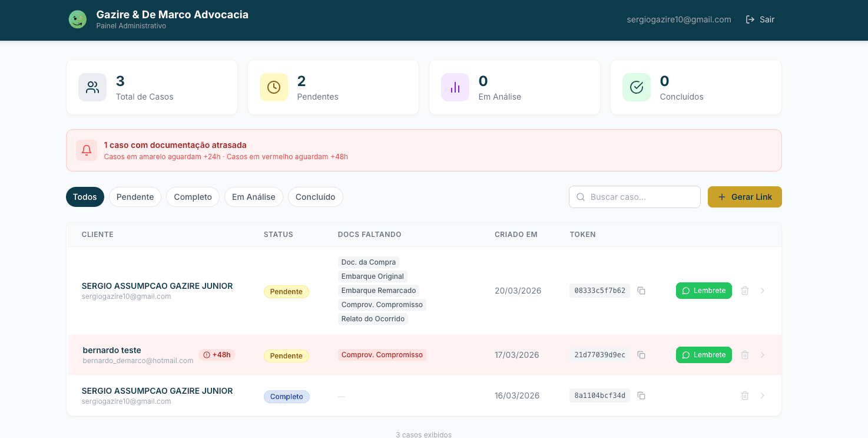Click the Pendente status badge for bernardo teste
868x438 pixels.
286,356
